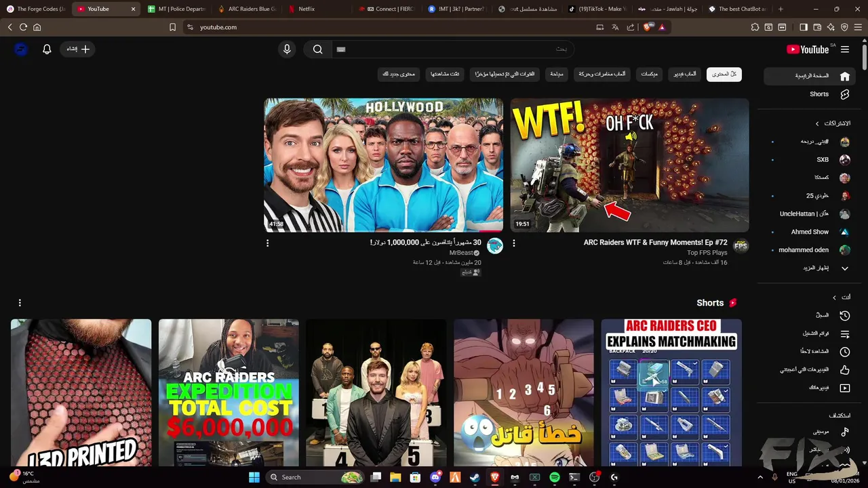Screen dimensions: 868x488
Task: Click the YouTube search input field
Action: click(452, 49)
